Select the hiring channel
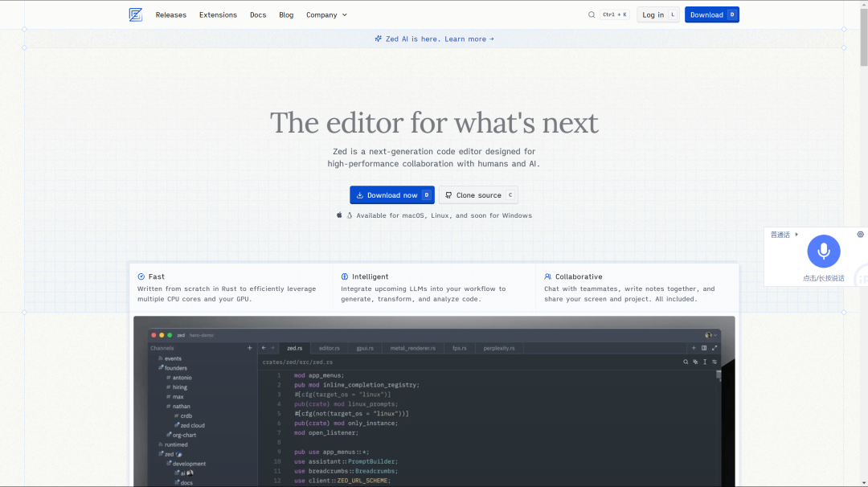The height and width of the screenshot is (487, 868). click(179, 387)
